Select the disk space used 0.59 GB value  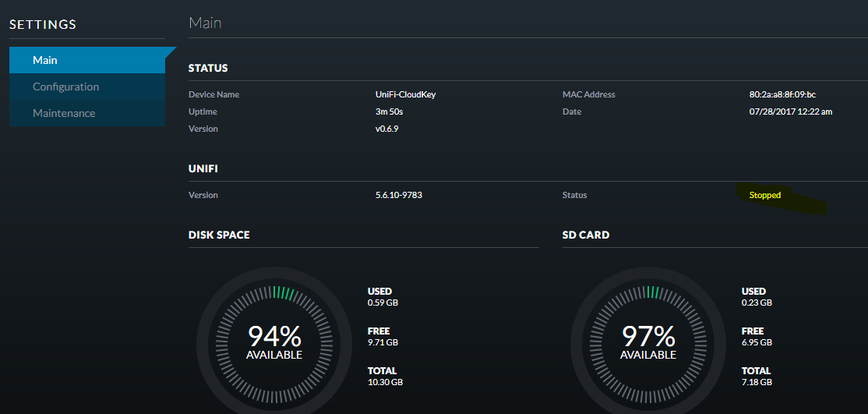(383, 303)
